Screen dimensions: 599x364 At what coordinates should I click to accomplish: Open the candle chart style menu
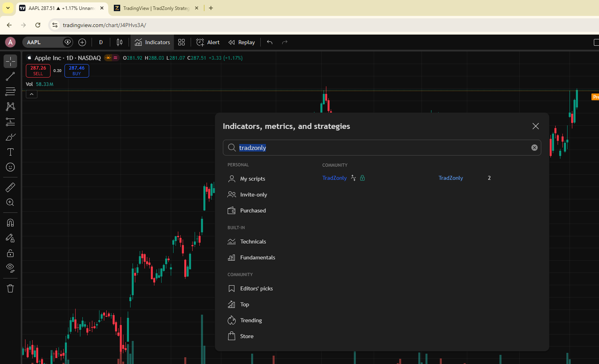point(119,42)
